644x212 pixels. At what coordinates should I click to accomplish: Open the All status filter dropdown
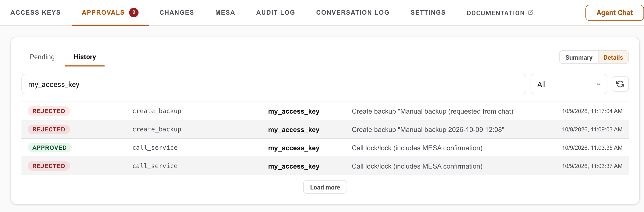click(569, 84)
